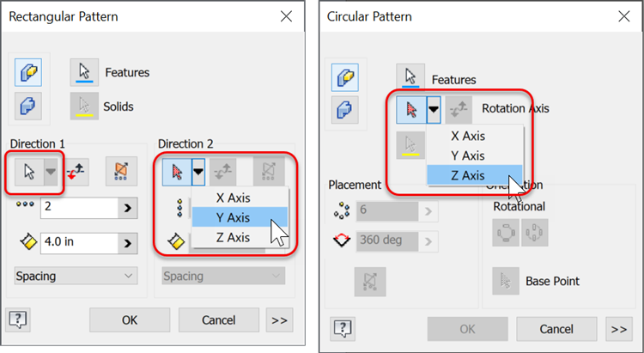Toggle Rotation Axis selection arrow
Image resolution: width=644 pixels, height=353 pixels.
pyautogui.click(x=410, y=109)
